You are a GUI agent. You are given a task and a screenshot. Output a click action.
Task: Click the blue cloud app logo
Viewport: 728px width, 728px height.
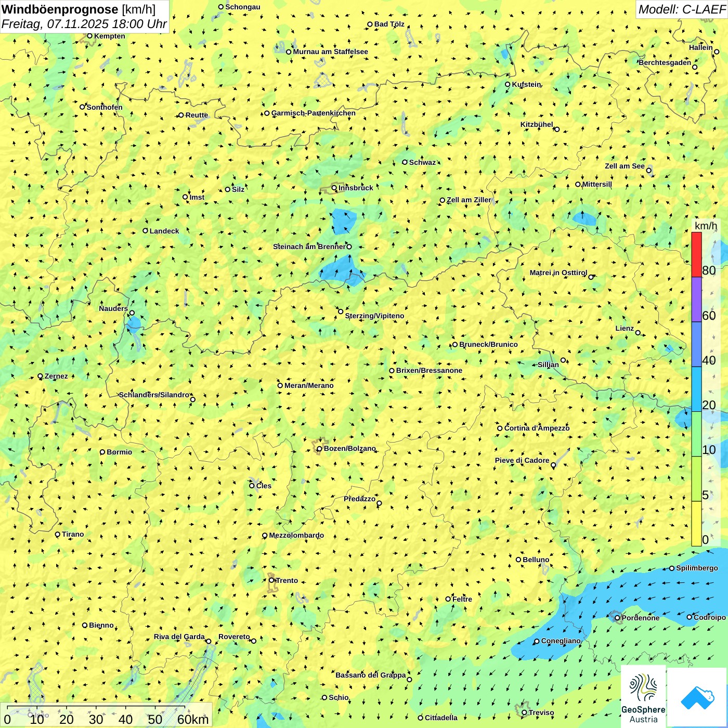697,698
